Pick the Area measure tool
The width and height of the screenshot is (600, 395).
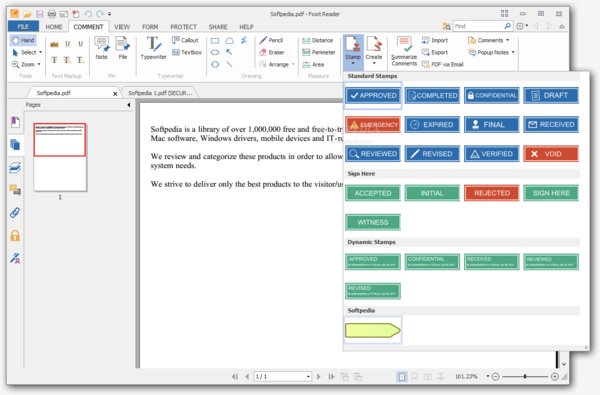tap(313, 65)
